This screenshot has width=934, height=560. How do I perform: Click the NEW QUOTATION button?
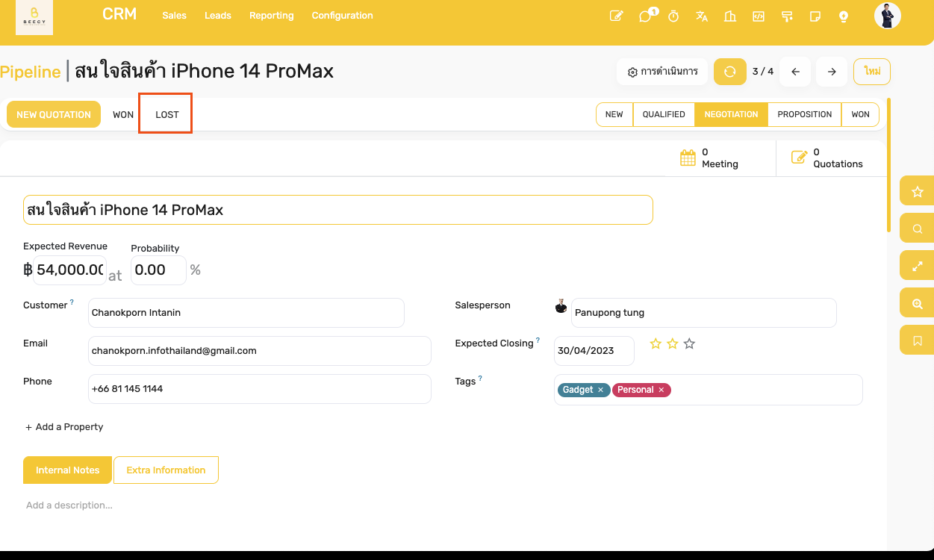[54, 115]
